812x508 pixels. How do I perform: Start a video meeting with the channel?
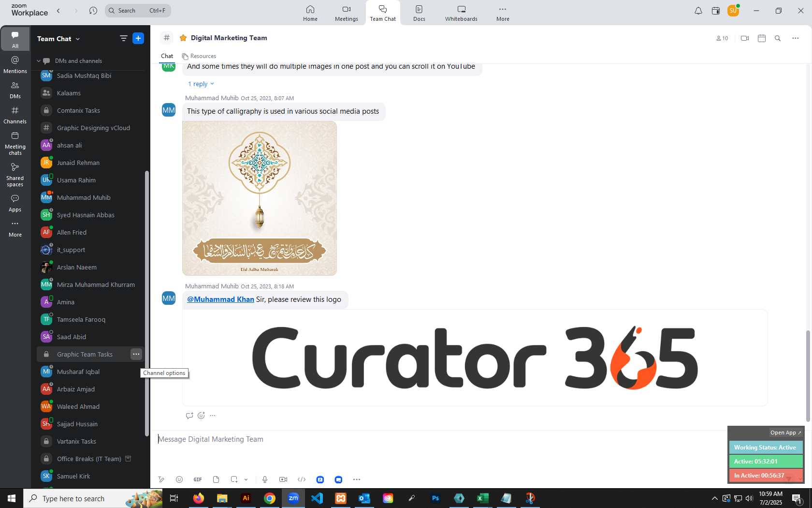pyautogui.click(x=745, y=38)
